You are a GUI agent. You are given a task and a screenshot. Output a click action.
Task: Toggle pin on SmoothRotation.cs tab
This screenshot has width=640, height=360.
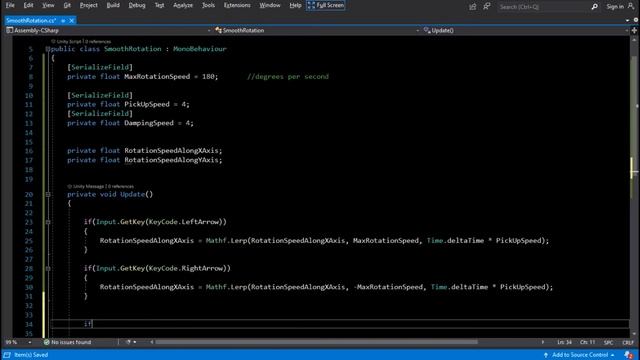point(63,20)
